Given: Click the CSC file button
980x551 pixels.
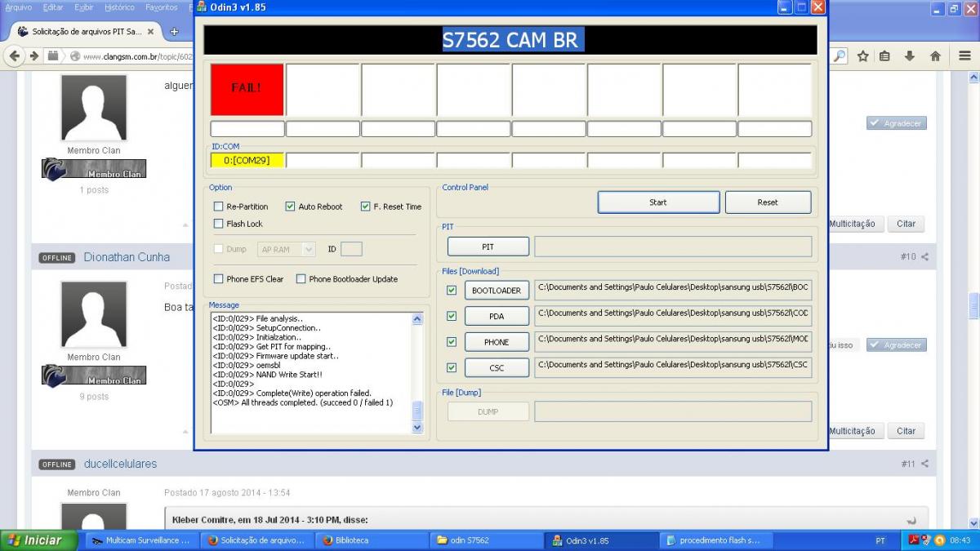Looking at the screenshot, I should click(x=497, y=368).
